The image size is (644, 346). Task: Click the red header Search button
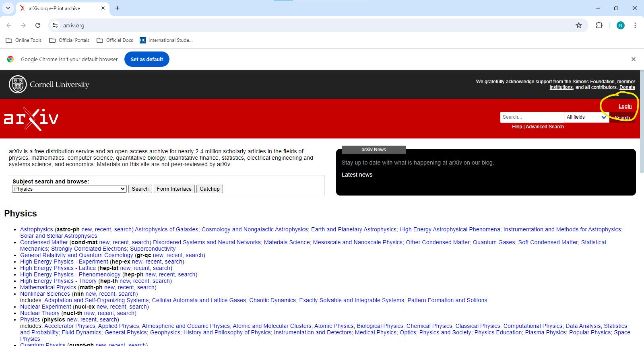622,117
